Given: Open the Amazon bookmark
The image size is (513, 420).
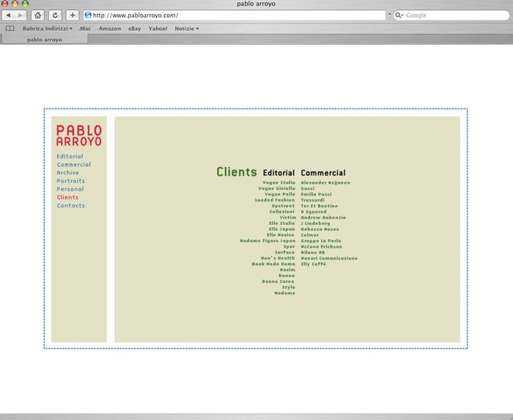Looking at the screenshot, I should pyautogui.click(x=110, y=29).
